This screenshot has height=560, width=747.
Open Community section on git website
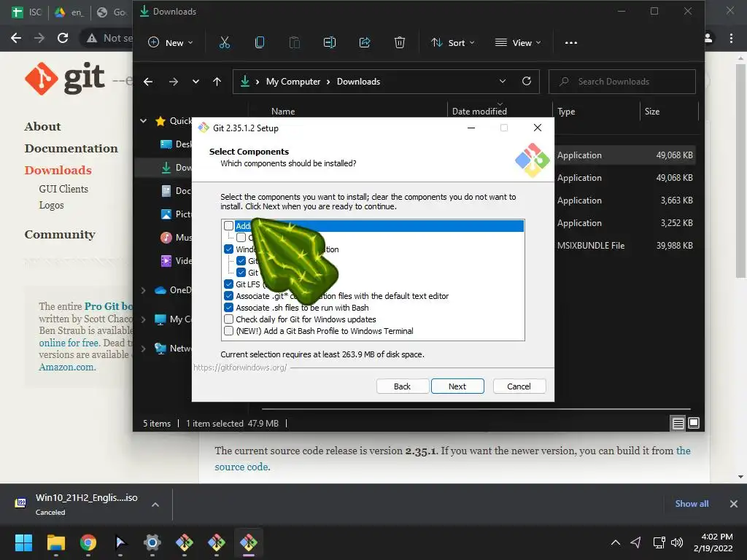coord(60,235)
